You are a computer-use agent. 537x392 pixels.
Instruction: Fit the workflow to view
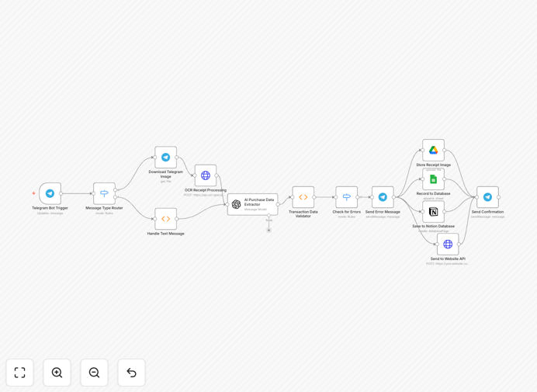click(x=20, y=373)
